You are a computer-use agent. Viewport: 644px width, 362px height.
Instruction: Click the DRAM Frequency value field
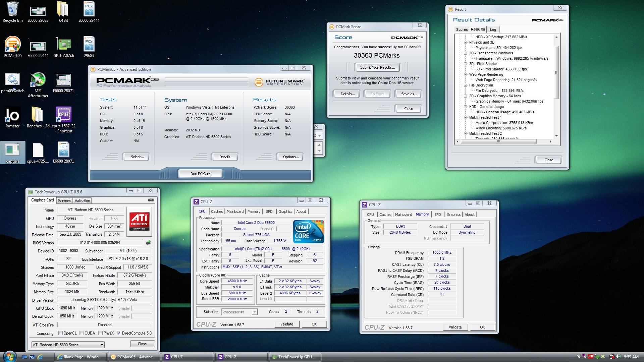(x=442, y=253)
